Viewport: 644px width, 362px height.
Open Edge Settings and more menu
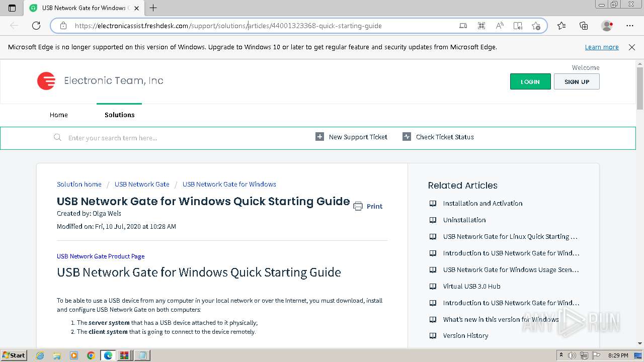pyautogui.click(x=630, y=26)
